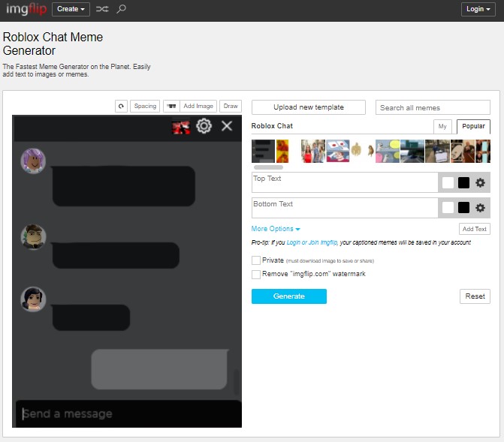Click the sunglasses sticker icon button
Screen dimensions: 504x442
point(171,106)
